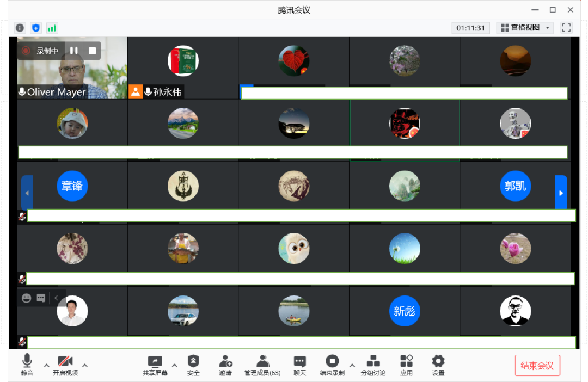Check the green network signal icon
This screenshot has width=588, height=382.
click(52, 28)
